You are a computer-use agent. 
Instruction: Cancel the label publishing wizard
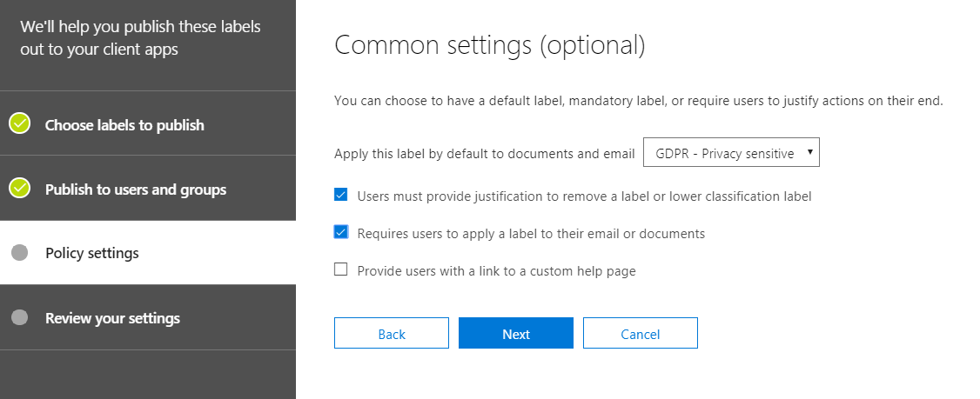point(640,334)
